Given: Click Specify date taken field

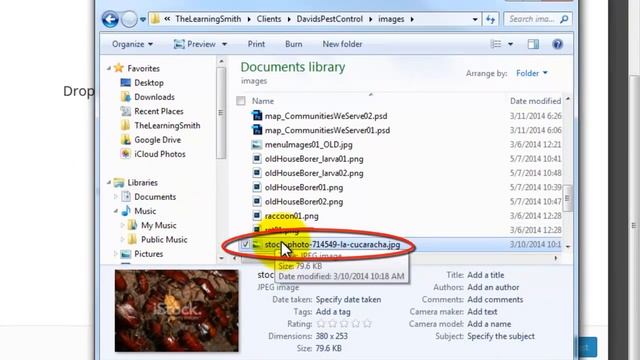Looking at the screenshot, I should [x=348, y=300].
